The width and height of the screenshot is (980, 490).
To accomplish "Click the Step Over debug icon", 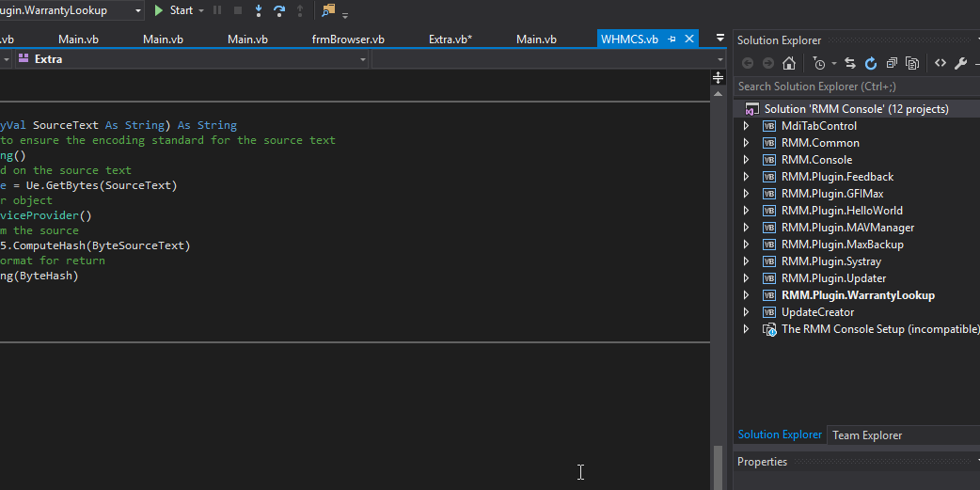I will (279, 10).
